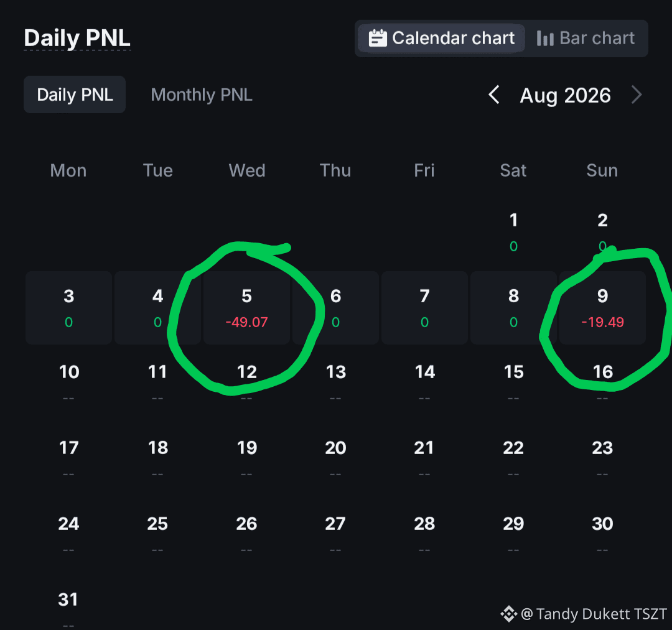Select August 5 with -49.07 loss
672x630 pixels.
pos(247,308)
